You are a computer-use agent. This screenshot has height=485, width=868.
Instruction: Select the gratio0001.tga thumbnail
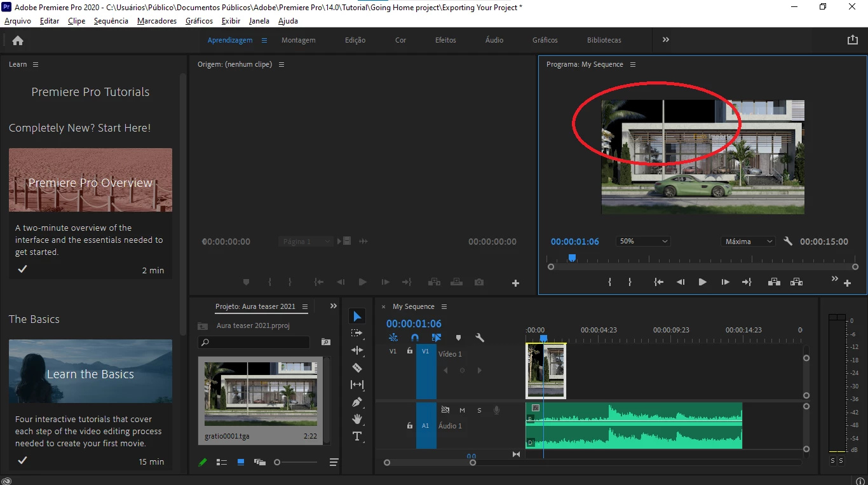pyautogui.click(x=261, y=394)
